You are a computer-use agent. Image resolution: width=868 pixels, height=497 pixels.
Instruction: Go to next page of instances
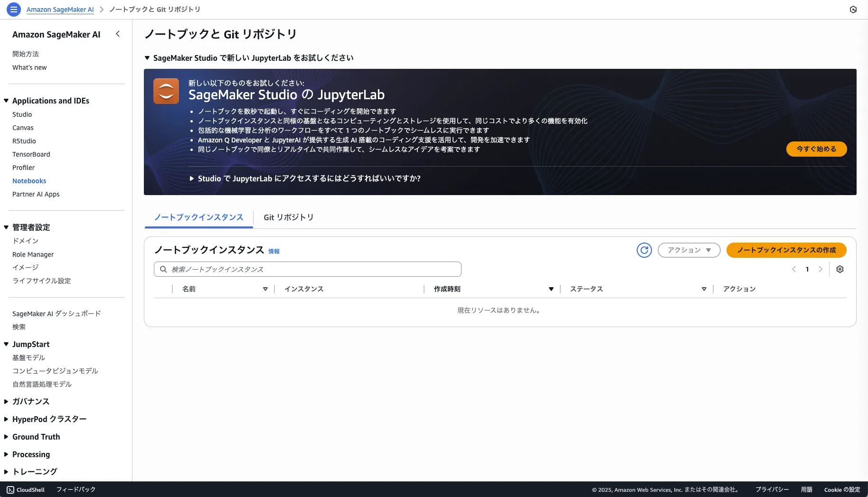coord(821,269)
